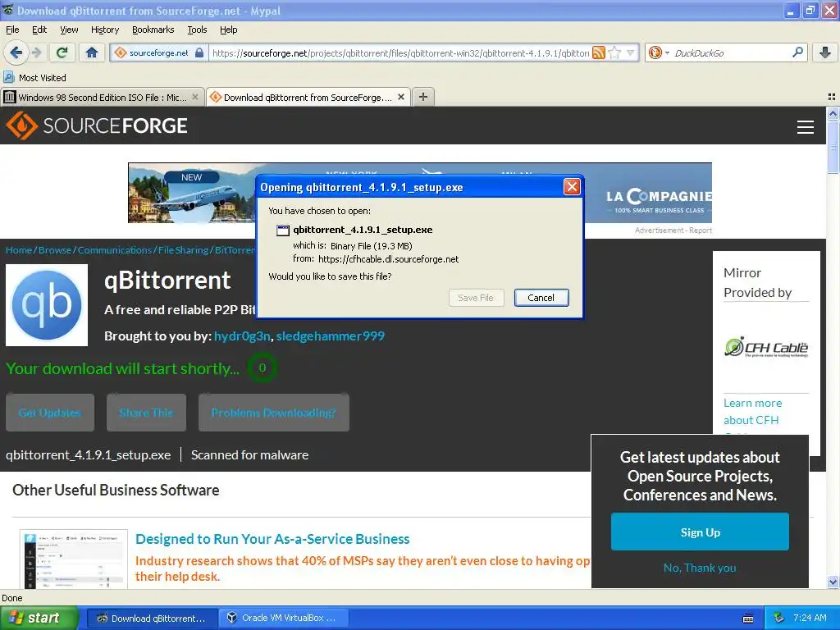Click the Sign Up button
The image size is (840, 630).
(x=700, y=532)
